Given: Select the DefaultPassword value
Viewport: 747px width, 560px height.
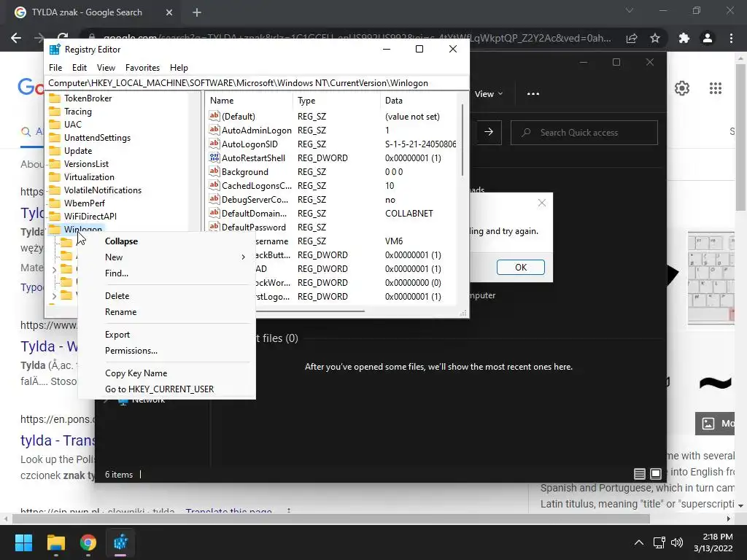Looking at the screenshot, I should [x=253, y=227].
